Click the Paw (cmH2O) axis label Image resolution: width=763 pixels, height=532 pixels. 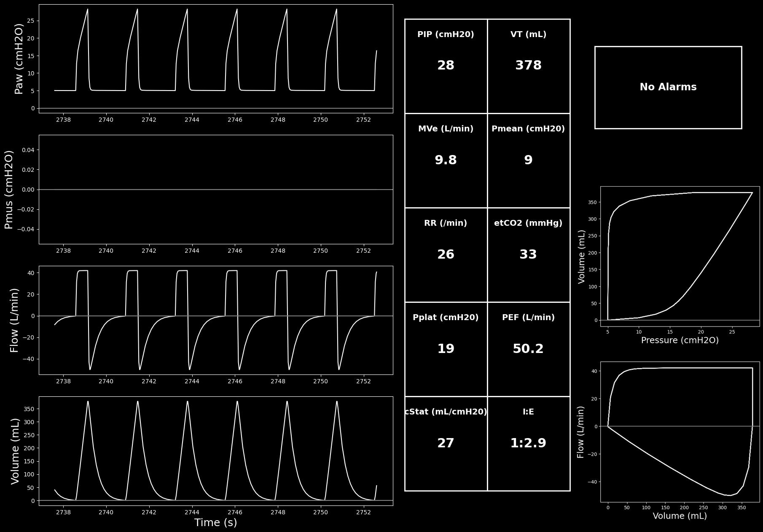pyautogui.click(x=19, y=59)
